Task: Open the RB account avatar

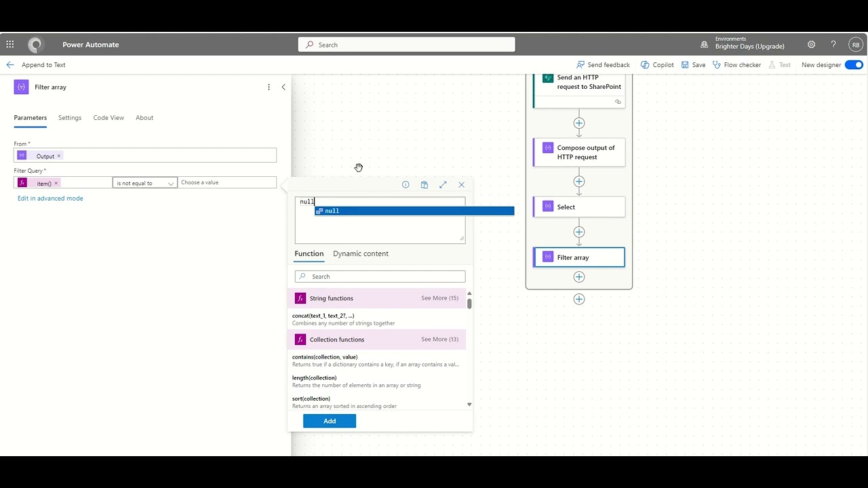Action: tap(856, 45)
